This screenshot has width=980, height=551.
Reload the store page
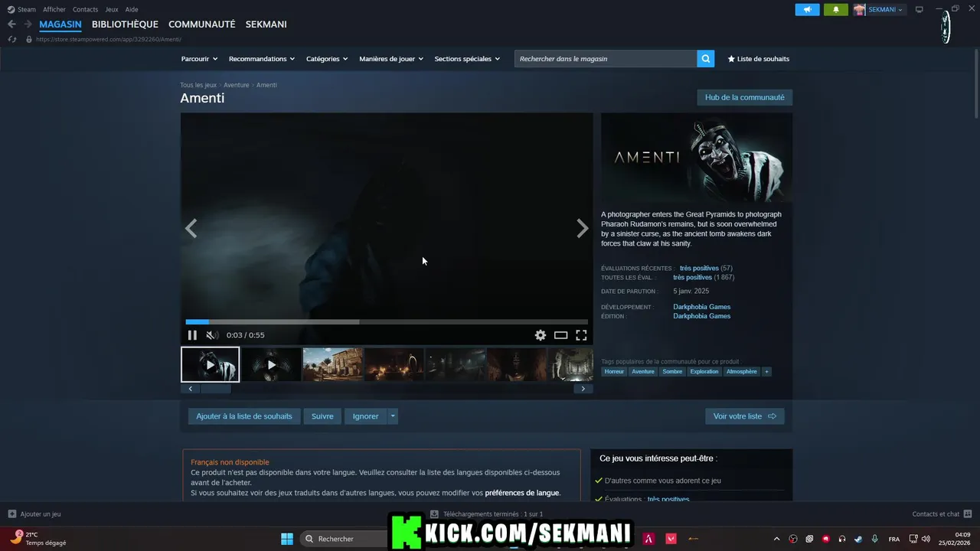(11, 39)
